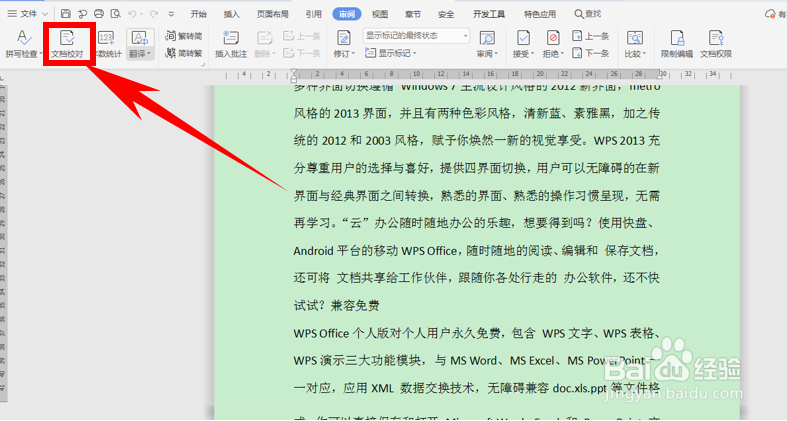Click the 显示标记 show markup icon
Image resolution: width=787 pixels, height=421 pixels.
click(x=370, y=53)
